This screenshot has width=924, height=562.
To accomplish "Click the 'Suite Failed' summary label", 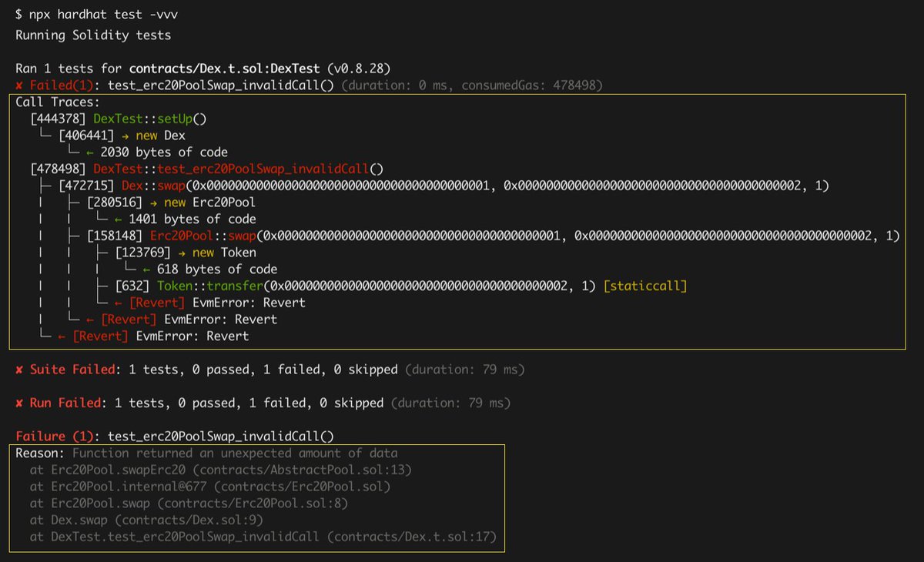I will 72,370.
